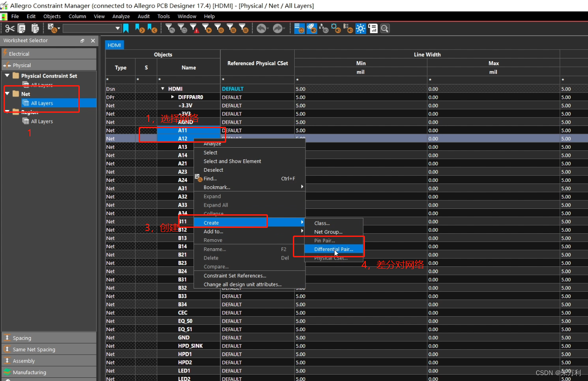Click the Cut scissors icon

[x=10, y=29]
